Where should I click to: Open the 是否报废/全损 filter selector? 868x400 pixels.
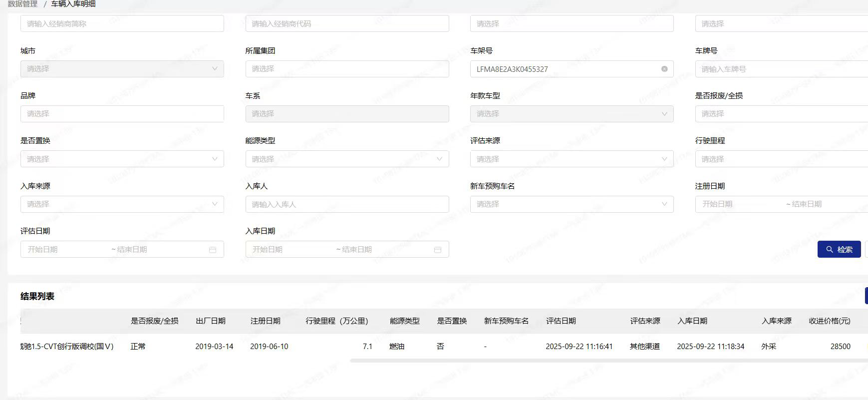tap(782, 114)
